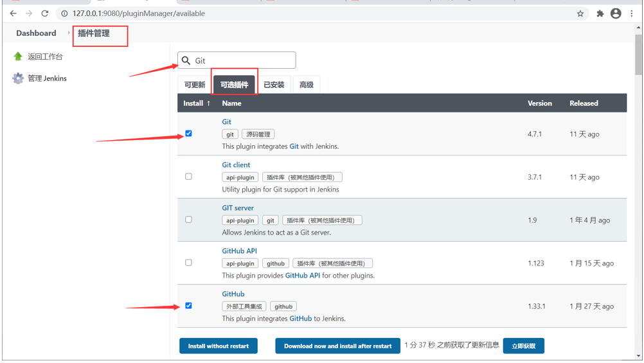
Task: Click the 源码管理 tag under Git
Action: pos(258,134)
